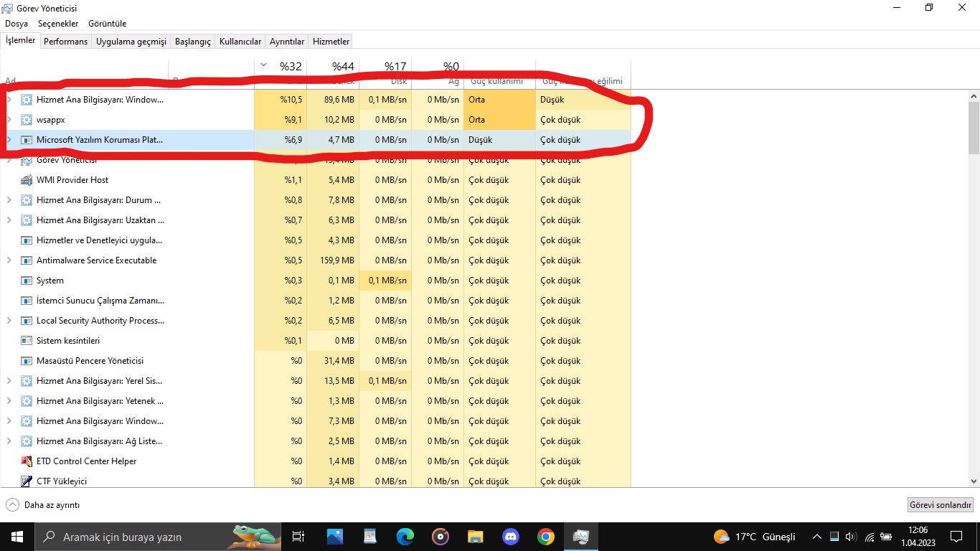Screen dimensions: 980x551
Task: Open Microsoft Edge from the taskbar
Action: [x=405, y=537]
